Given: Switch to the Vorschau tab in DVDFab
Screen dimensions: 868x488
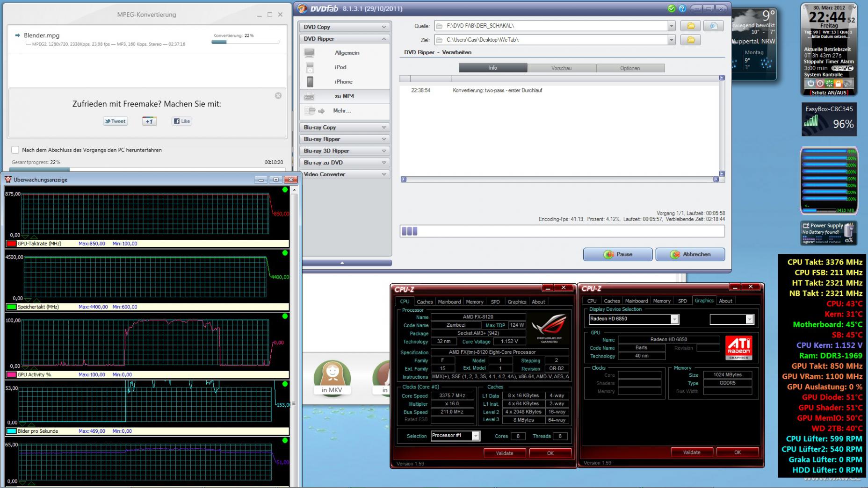Looking at the screenshot, I should point(561,68).
